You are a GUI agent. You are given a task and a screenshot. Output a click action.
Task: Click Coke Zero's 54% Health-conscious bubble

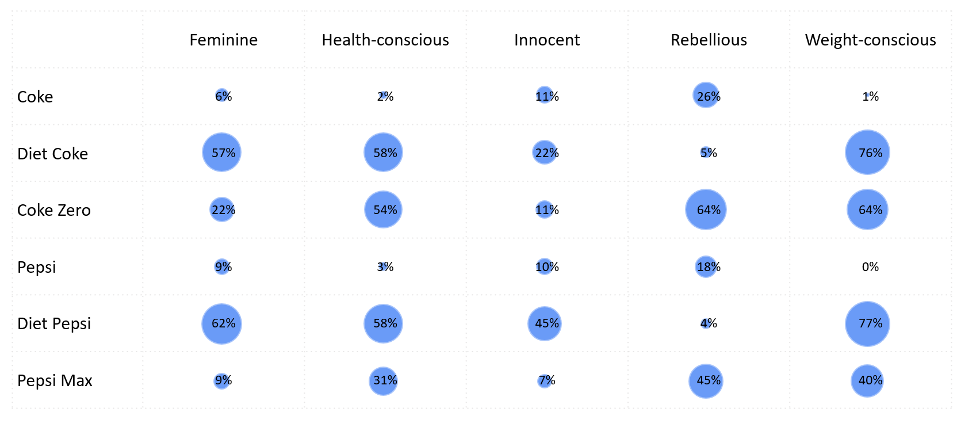(x=383, y=209)
